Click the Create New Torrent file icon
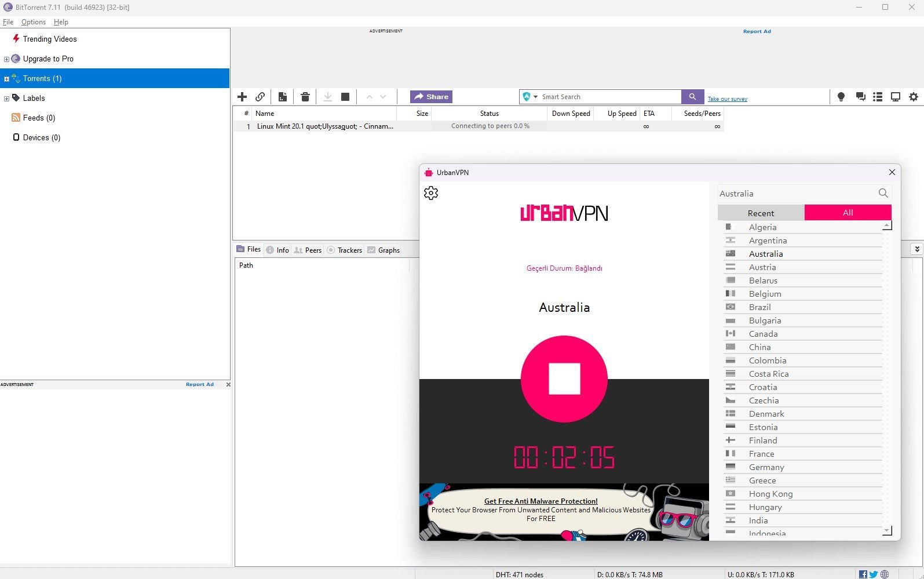This screenshot has height=579, width=924. tap(282, 97)
